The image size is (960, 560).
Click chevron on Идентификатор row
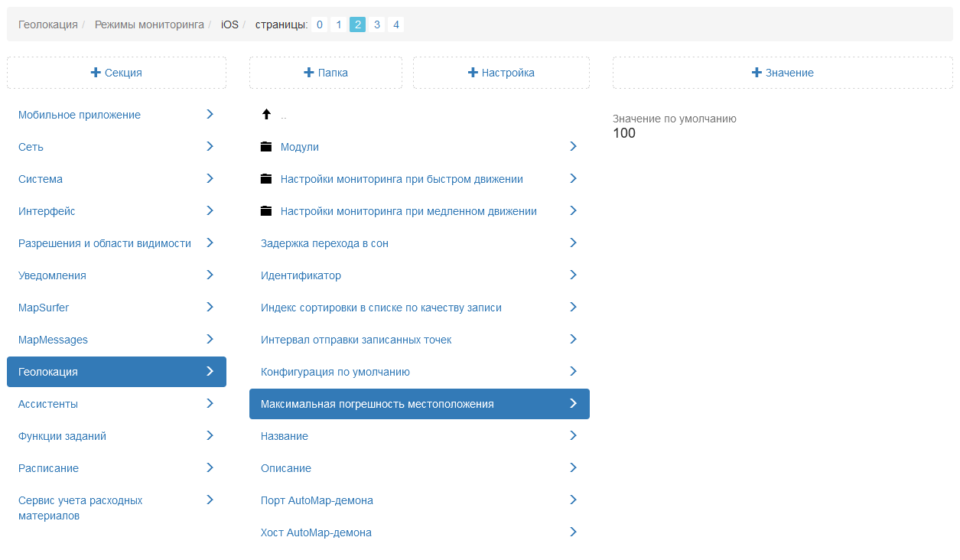click(573, 275)
